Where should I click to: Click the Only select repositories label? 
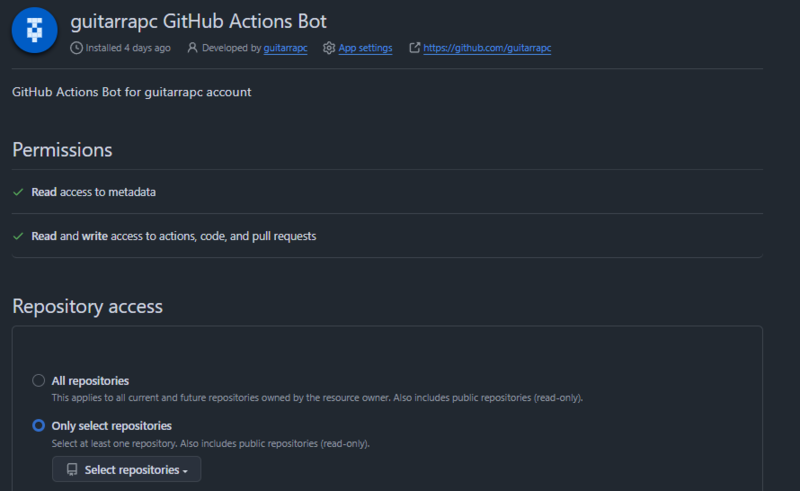pyautogui.click(x=112, y=426)
